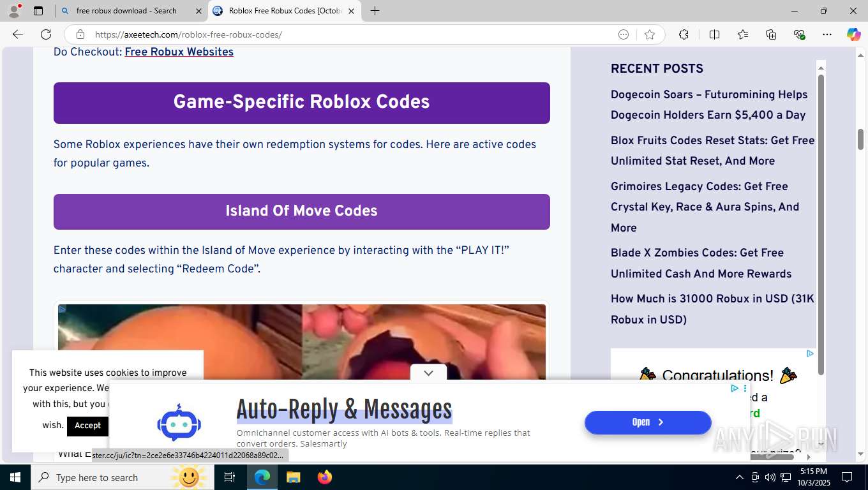Click the chatbot robot logo in ad
This screenshot has width=868, height=490.
pyautogui.click(x=179, y=422)
